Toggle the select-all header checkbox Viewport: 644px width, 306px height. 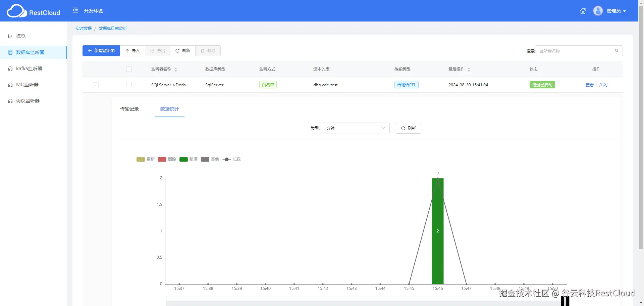(129, 69)
